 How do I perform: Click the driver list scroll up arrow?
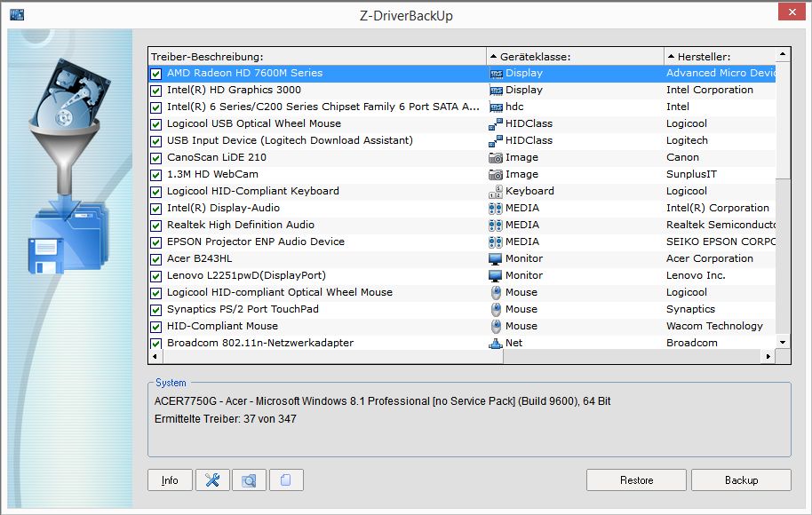pos(783,54)
